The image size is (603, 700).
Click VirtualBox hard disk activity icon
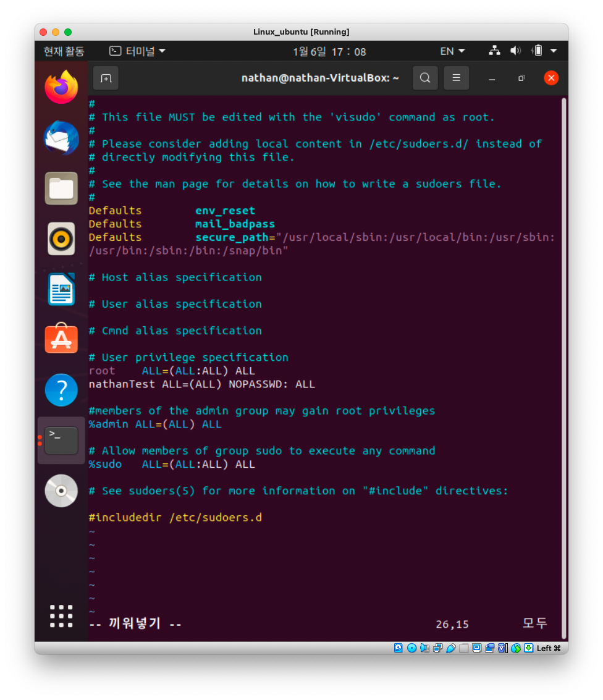(x=398, y=647)
